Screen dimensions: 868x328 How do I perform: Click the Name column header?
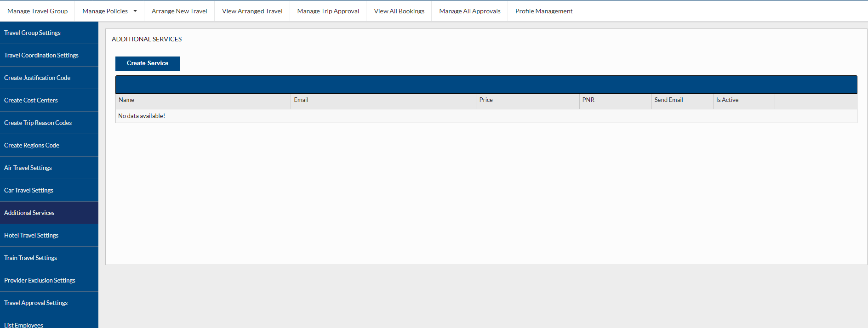coord(203,101)
